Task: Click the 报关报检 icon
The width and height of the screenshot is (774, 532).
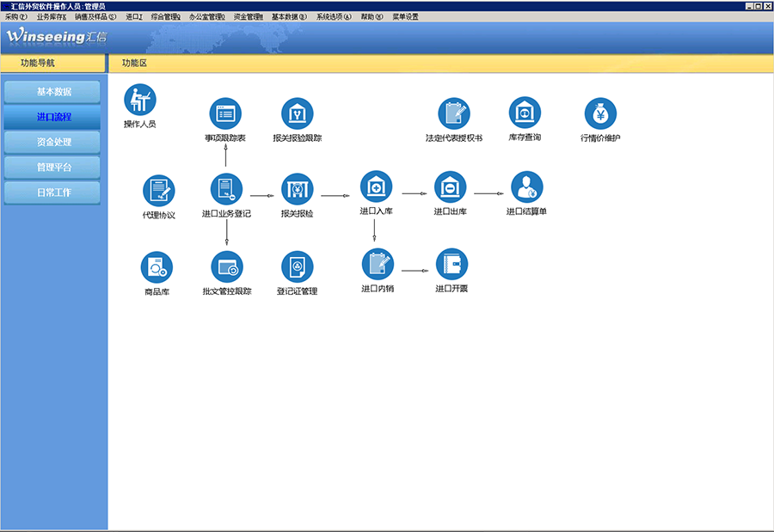Action: pyautogui.click(x=298, y=189)
